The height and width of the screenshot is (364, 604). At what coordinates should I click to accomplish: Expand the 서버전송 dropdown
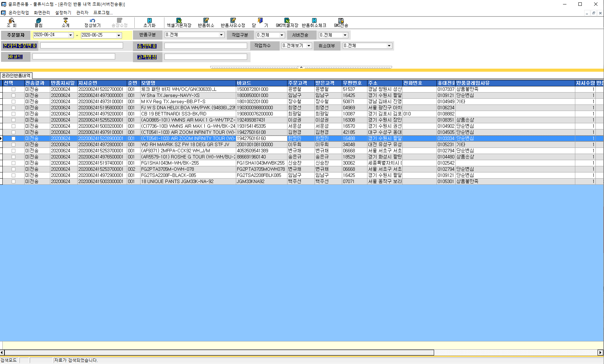[345, 35]
